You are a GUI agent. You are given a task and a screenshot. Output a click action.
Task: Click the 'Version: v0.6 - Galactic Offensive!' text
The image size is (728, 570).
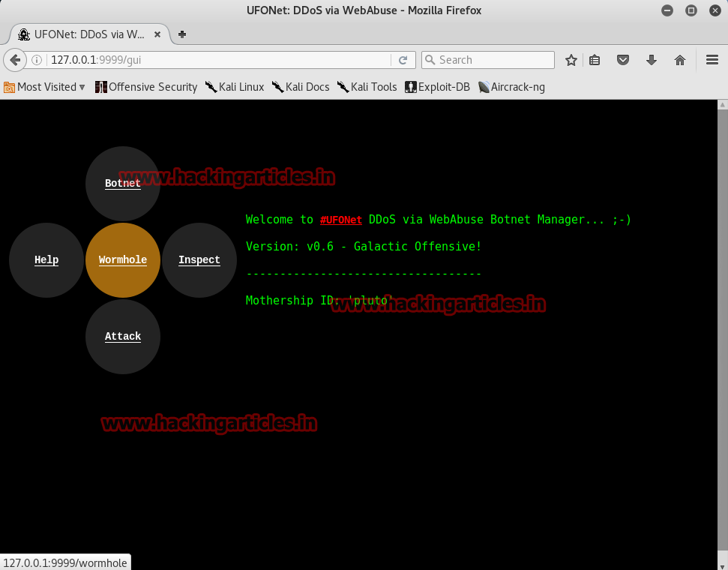(364, 247)
